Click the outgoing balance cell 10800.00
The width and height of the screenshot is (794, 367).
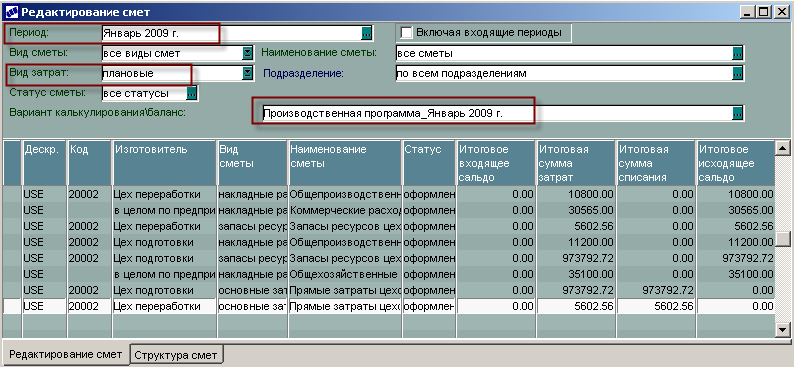736,194
